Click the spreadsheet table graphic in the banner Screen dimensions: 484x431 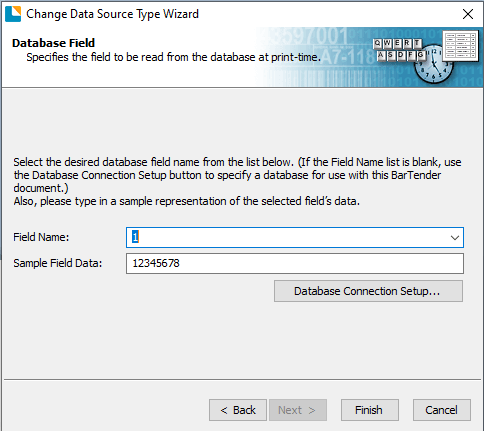460,46
